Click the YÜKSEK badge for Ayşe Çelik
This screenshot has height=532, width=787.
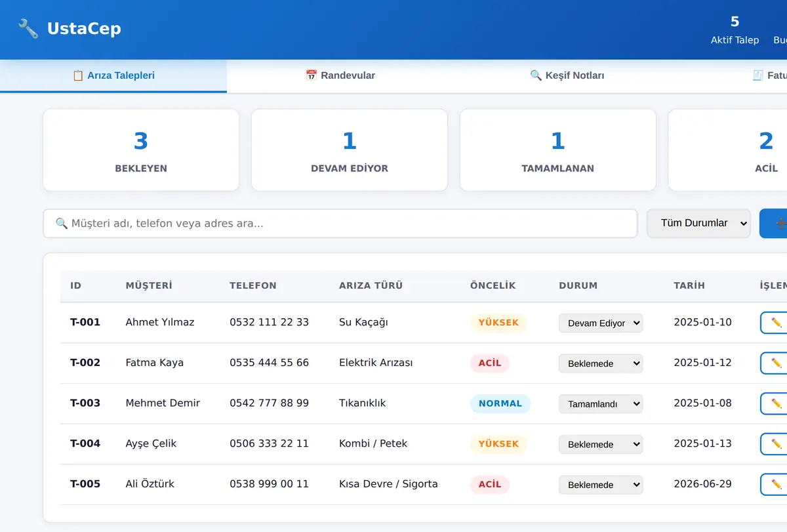coord(498,444)
